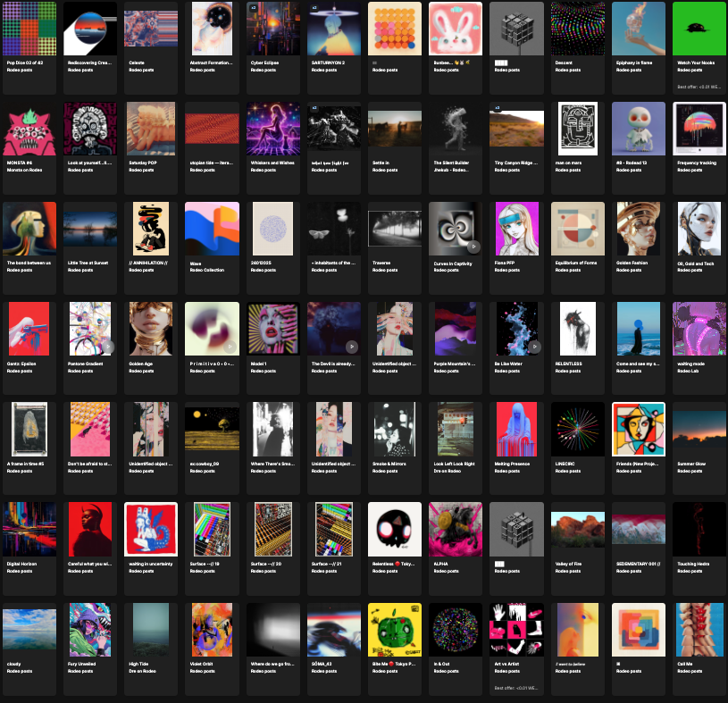Open the Wave artwork thumbnail

click(213, 229)
